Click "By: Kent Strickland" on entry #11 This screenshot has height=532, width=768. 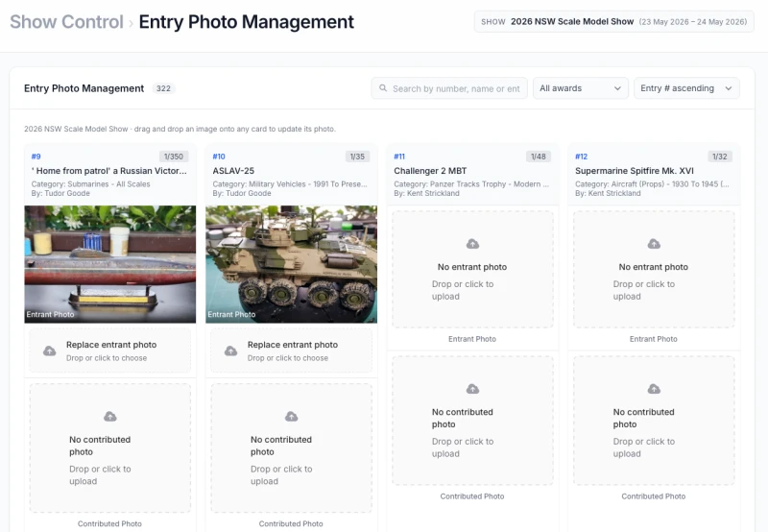426,194
